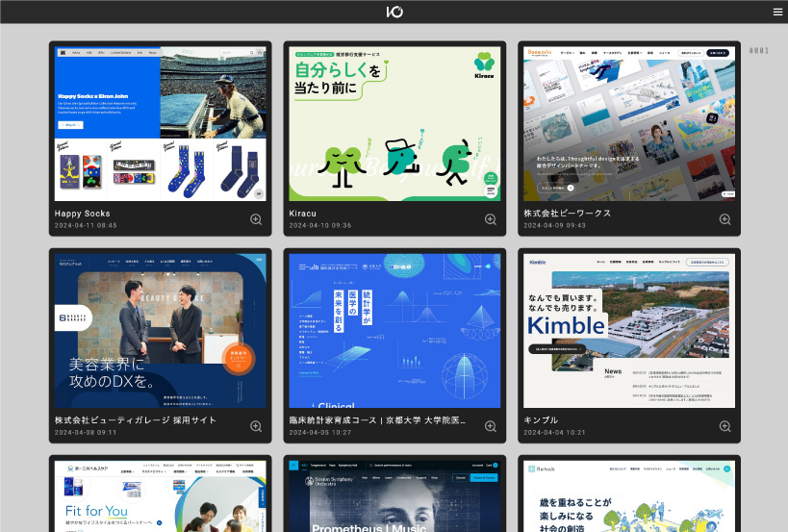Viewport: 788px width, 532px height.
Task: Open the hamburger menu in the header
Action: (777, 13)
